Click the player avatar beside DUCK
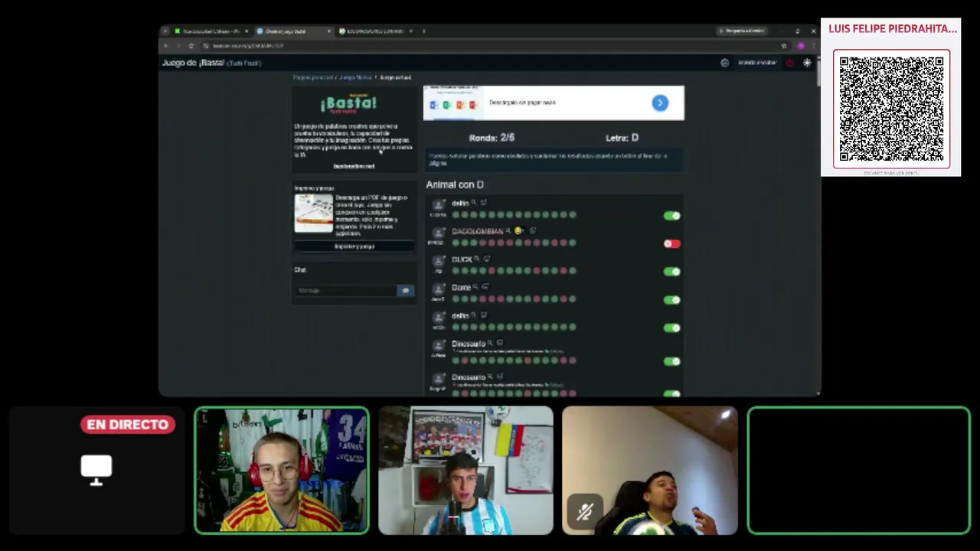 pos(439,261)
